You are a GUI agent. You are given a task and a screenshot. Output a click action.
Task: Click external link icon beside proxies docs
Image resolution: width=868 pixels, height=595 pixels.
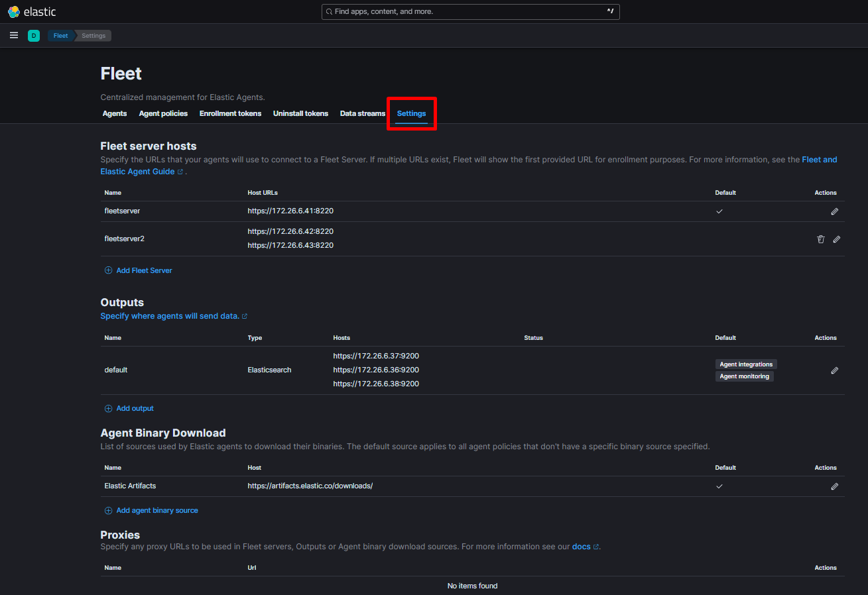click(x=595, y=547)
